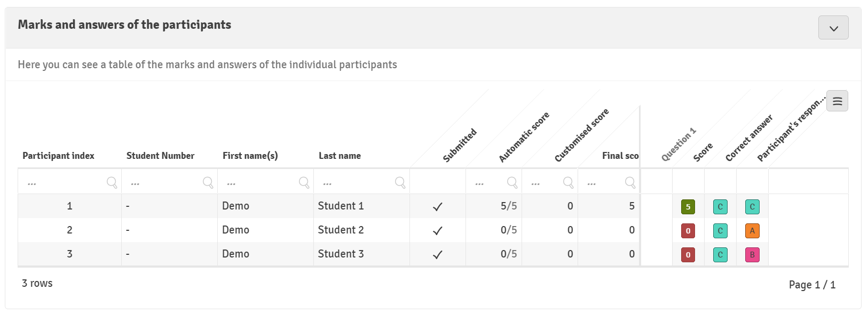Screen dimensions: 868x314
Task: Sort by the Last name column header
Action: (x=340, y=156)
